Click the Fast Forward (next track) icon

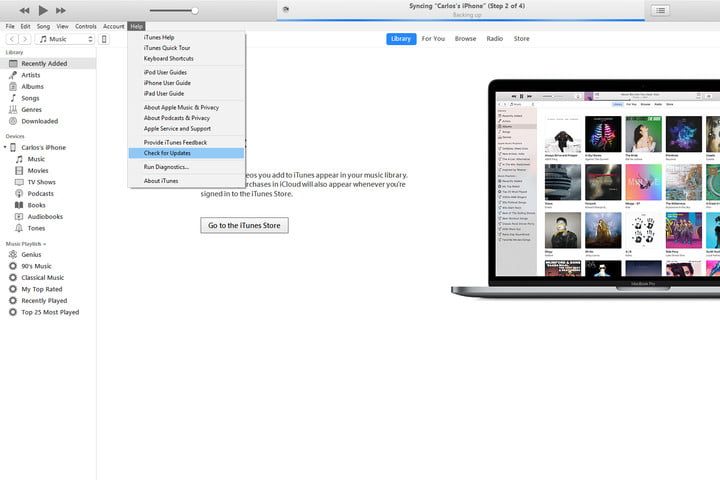[60, 10]
